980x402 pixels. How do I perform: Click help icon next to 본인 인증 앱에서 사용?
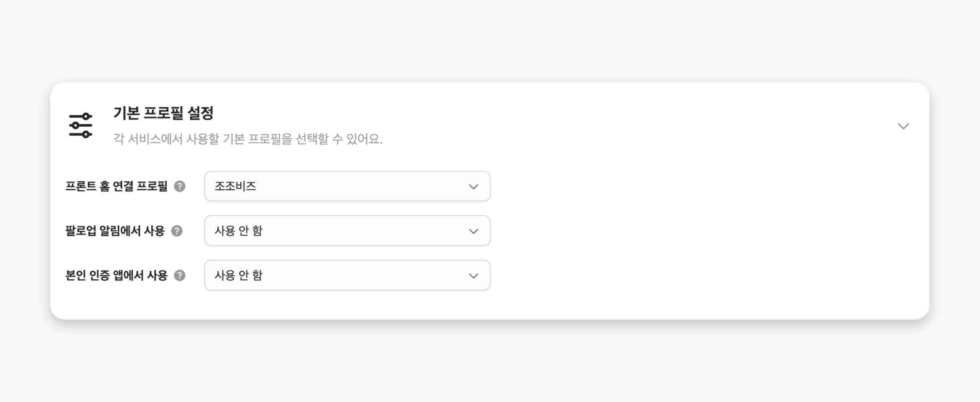pos(180,276)
